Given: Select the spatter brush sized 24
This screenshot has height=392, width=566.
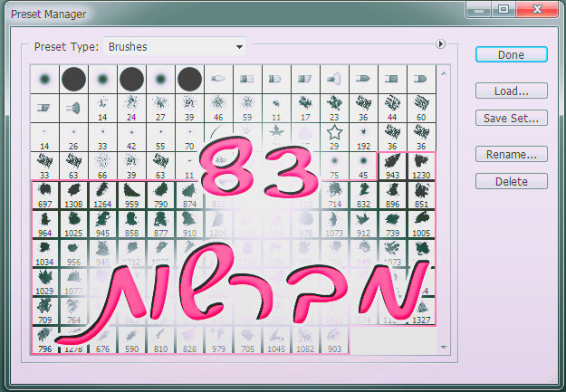Looking at the screenshot, I should [131, 109].
